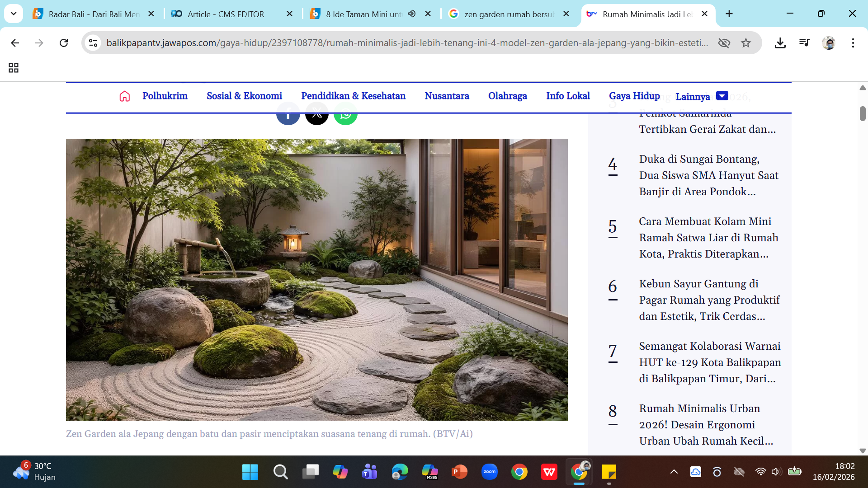Open the 'Kebun Sayur Gantung' trending article
The width and height of the screenshot is (868, 488).
click(x=708, y=300)
